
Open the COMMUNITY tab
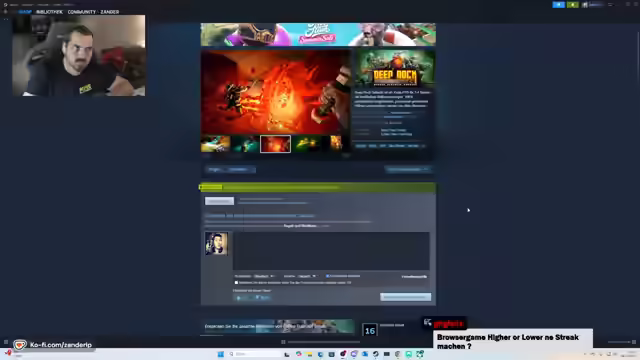tap(82, 12)
